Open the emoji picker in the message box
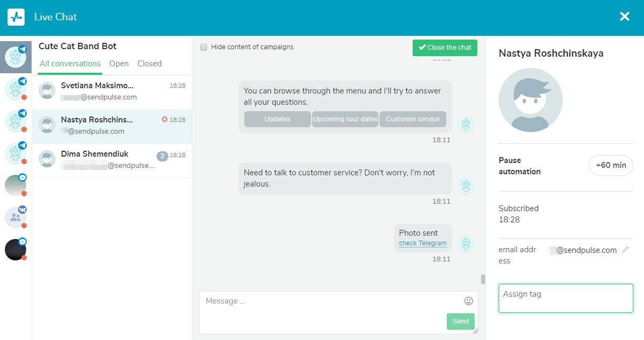This screenshot has width=644, height=340. (x=468, y=301)
